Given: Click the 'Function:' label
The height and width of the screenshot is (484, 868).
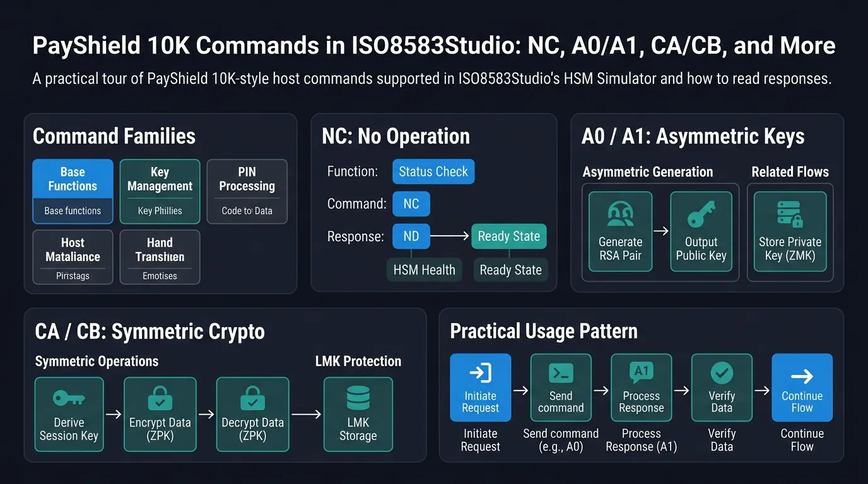Looking at the screenshot, I should [x=353, y=171].
